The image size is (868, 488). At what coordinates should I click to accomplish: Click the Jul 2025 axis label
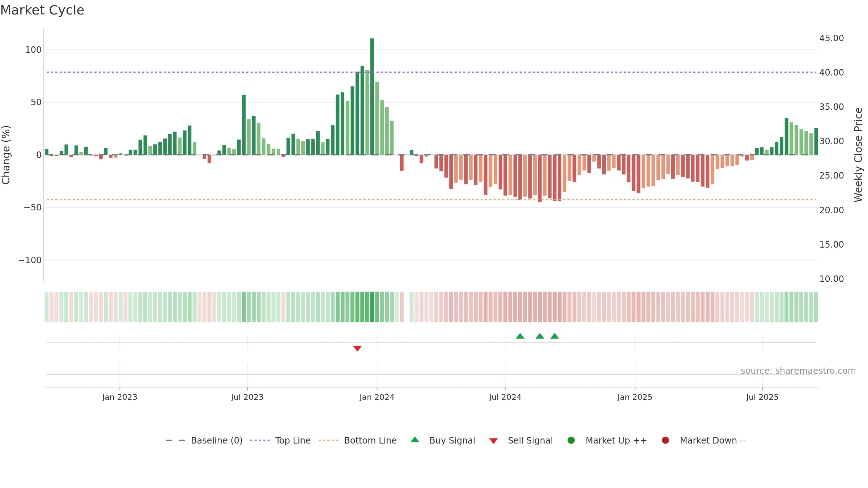[x=762, y=397]
